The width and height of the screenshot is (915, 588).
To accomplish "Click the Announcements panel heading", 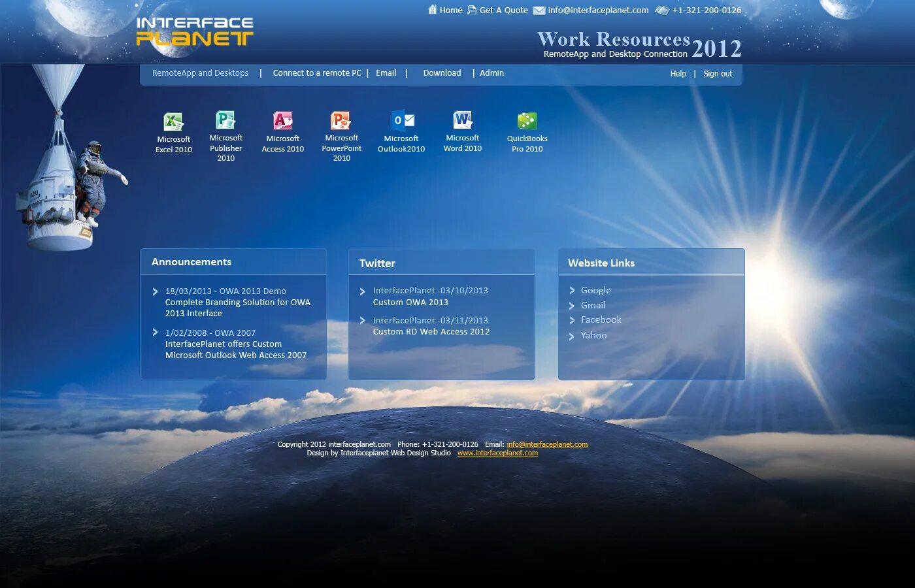I will [191, 262].
